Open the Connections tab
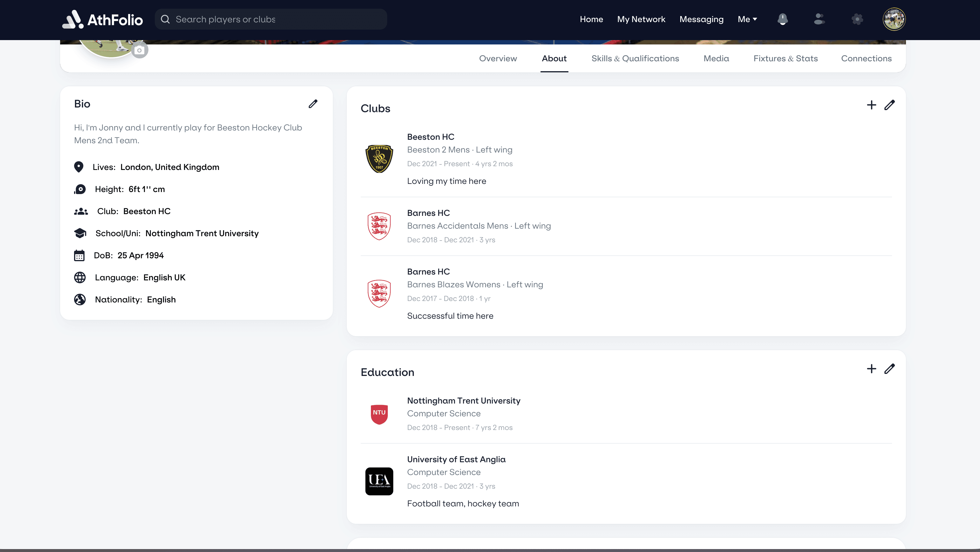 [866, 59]
